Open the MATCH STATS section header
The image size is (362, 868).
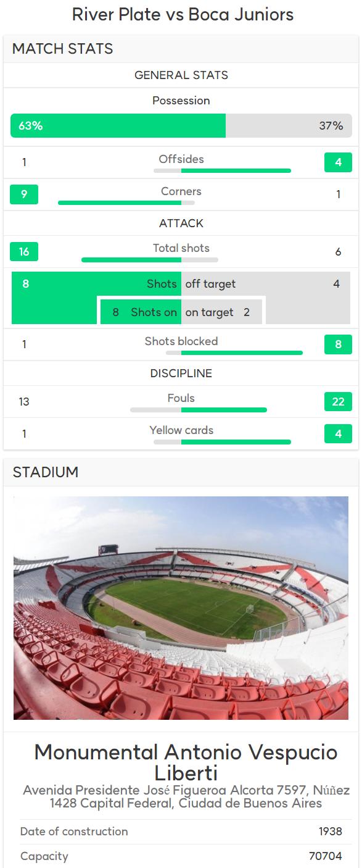pos(181,49)
